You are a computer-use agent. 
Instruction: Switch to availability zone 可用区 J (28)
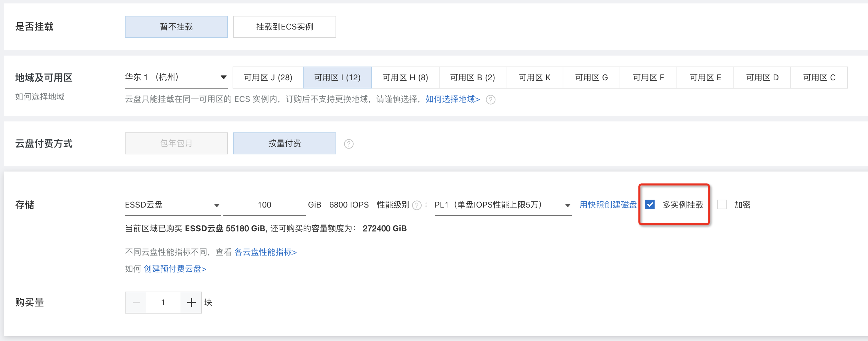268,77
